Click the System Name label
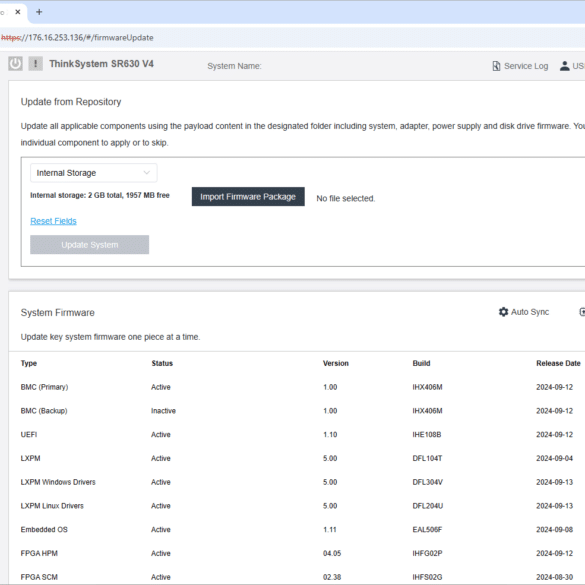The image size is (585, 585). pyautogui.click(x=234, y=66)
